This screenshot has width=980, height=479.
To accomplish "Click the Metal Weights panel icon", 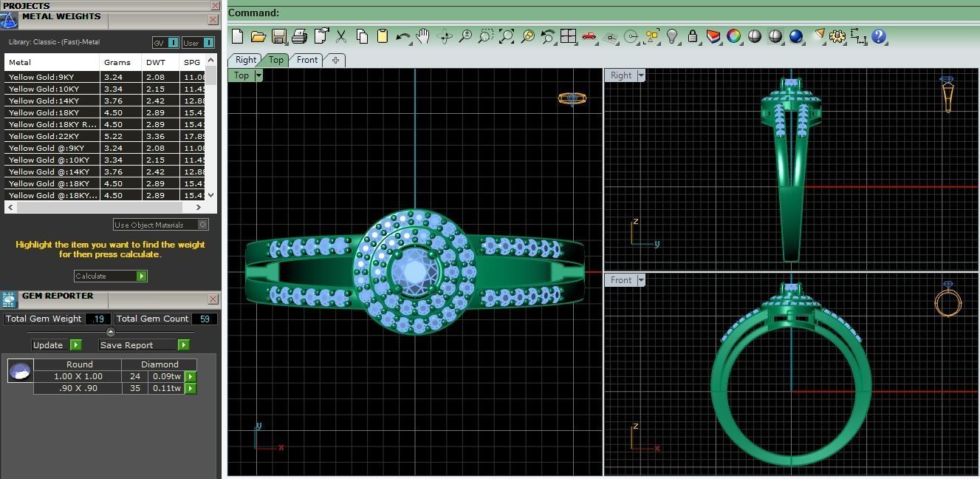I will 9,20.
